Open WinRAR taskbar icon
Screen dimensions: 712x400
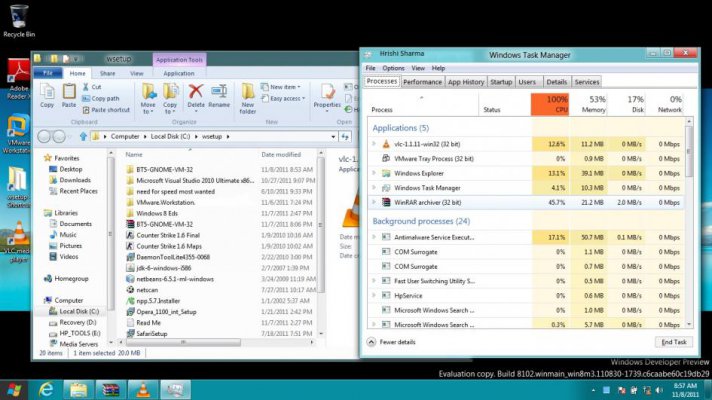point(110,390)
